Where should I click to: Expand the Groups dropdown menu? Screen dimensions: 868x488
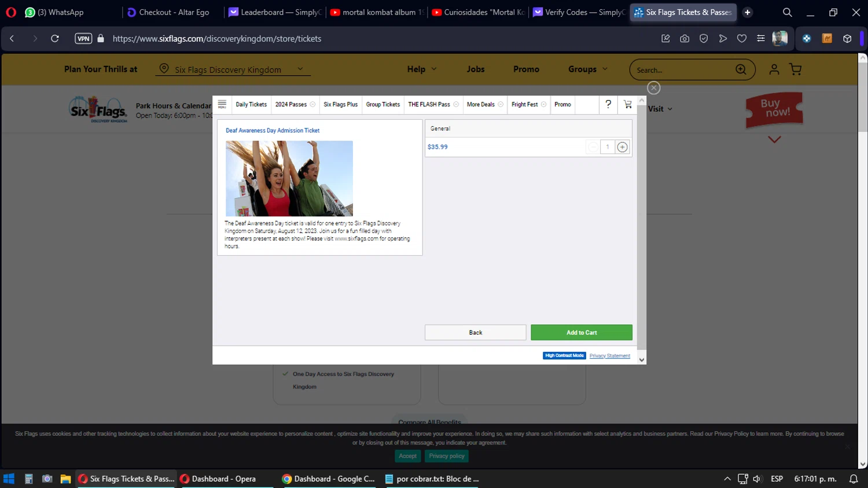pyautogui.click(x=587, y=69)
